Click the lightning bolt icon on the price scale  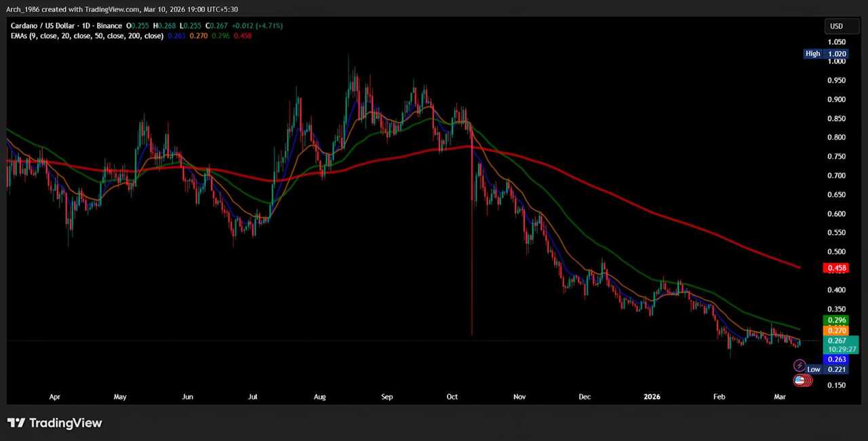tap(799, 365)
